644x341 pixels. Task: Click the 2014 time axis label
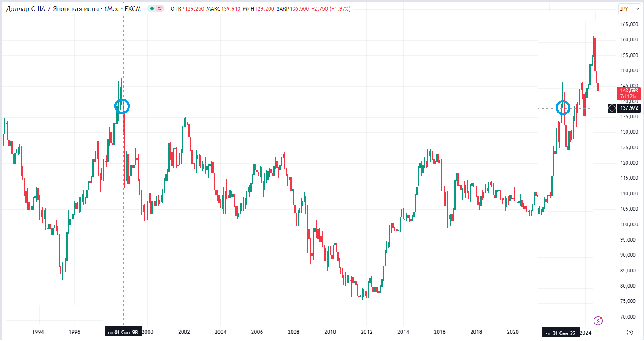(x=403, y=332)
